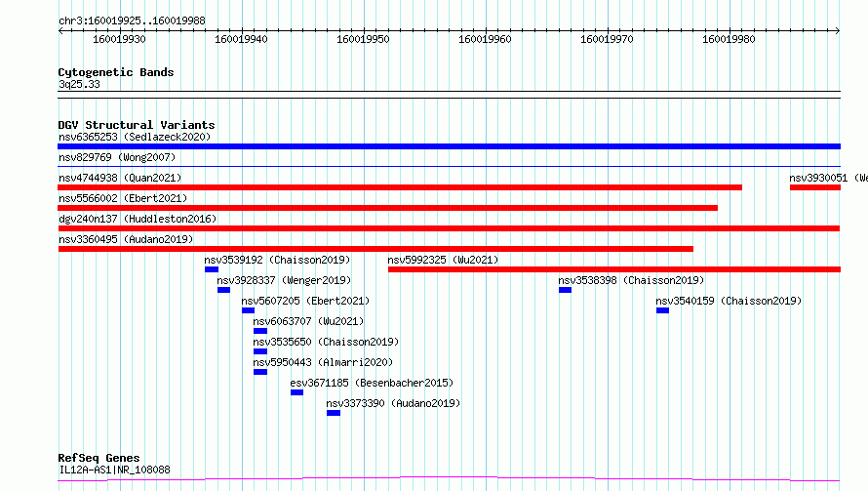Click the DGV Structural Variants track title
Image resolution: width=868 pixels, height=491 pixels.
click(137, 125)
